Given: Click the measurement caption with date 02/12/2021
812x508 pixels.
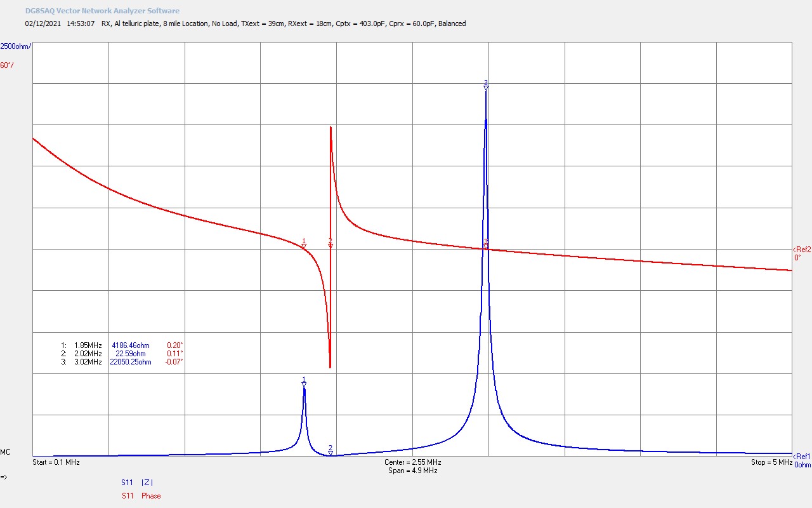Looking at the screenshot, I should (246, 23).
